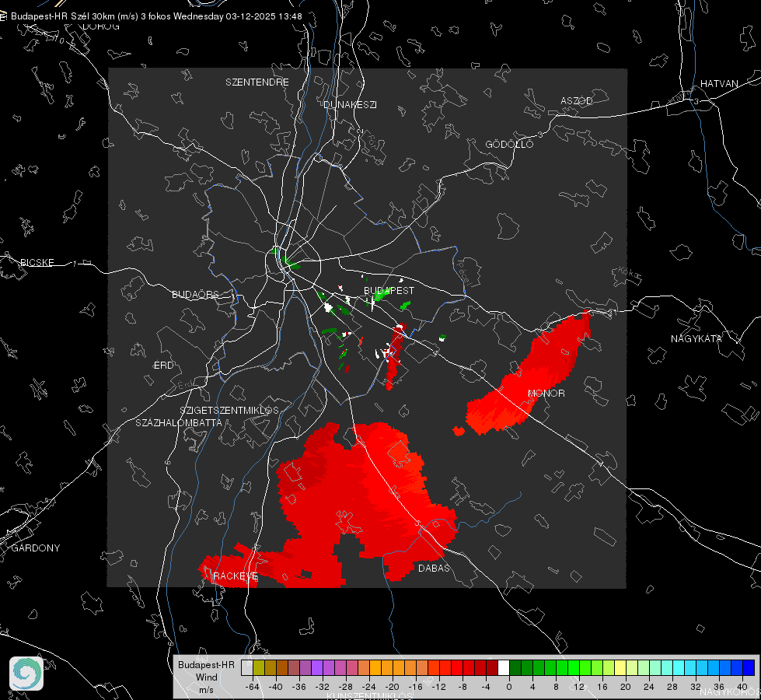The image size is (761, 700).
Task: Pick the bright purple -32 legend swatch
Action: 317,667
